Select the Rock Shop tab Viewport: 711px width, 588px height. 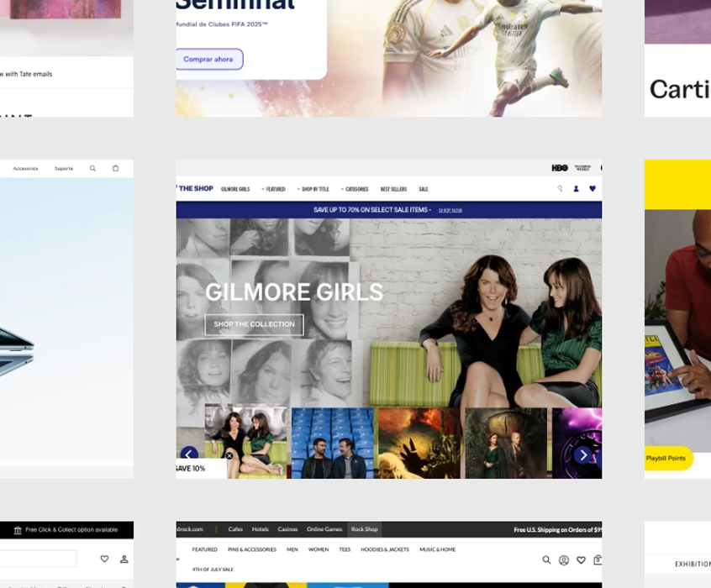[365, 529]
